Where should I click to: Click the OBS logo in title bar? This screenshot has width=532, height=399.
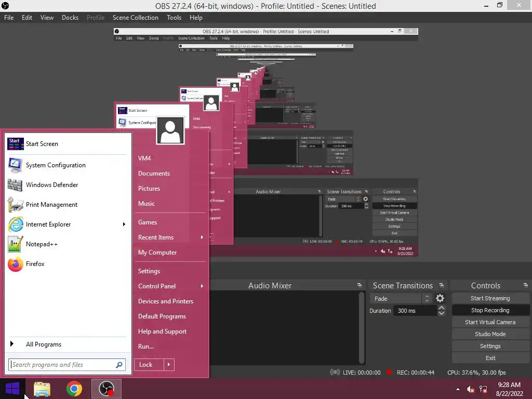5,6
